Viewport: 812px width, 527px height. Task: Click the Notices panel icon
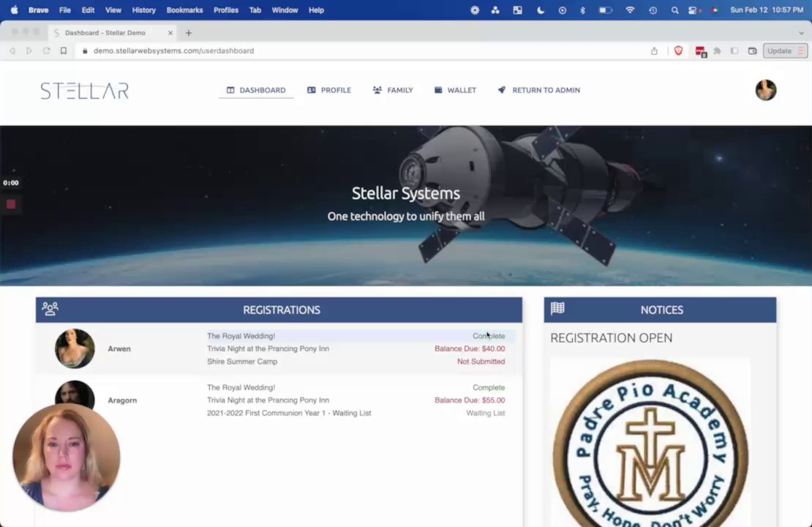click(x=557, y=309)
